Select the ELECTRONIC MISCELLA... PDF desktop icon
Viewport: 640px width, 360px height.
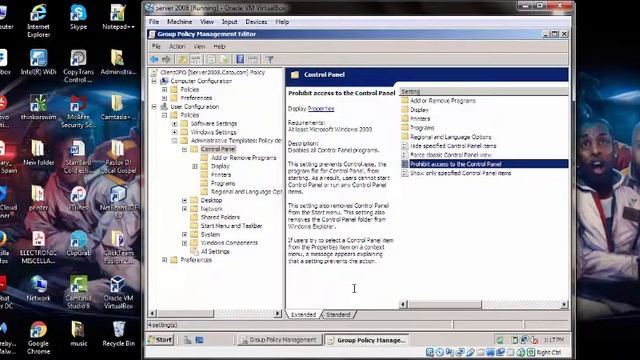(x=38, y=247)
